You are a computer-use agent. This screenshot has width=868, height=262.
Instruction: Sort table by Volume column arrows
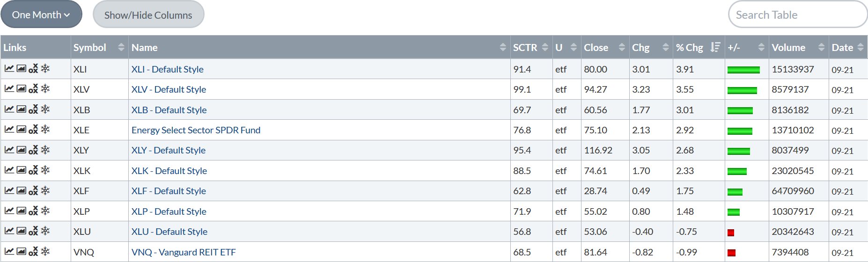pos(821,47)
